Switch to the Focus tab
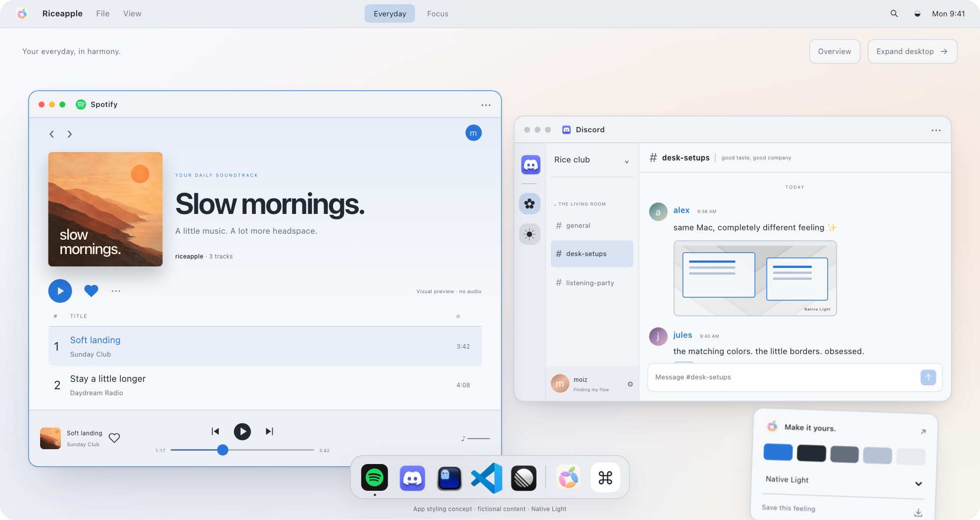This screenshot has width=980, height=520. coord(438,14)
